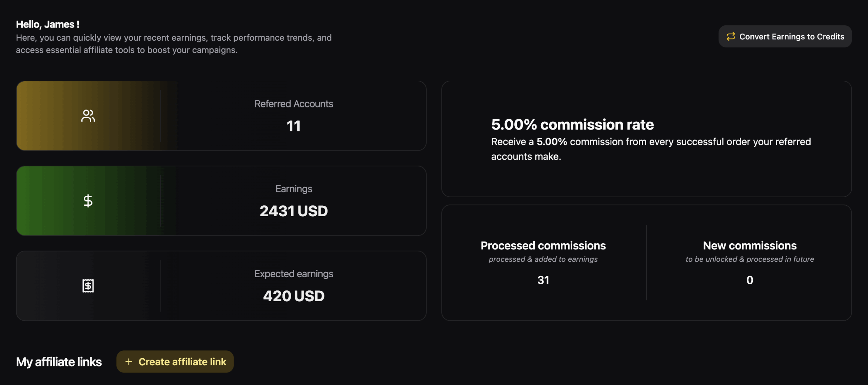
Task: Click the green dollar sign earnings icon
Action: pyautogui.click(x=88, y=201)
